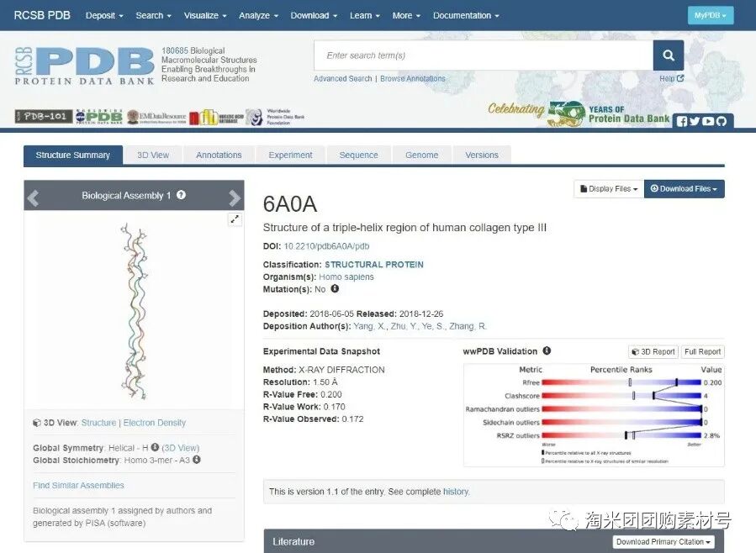Click Homo sapiens organism link

point(346,277)
